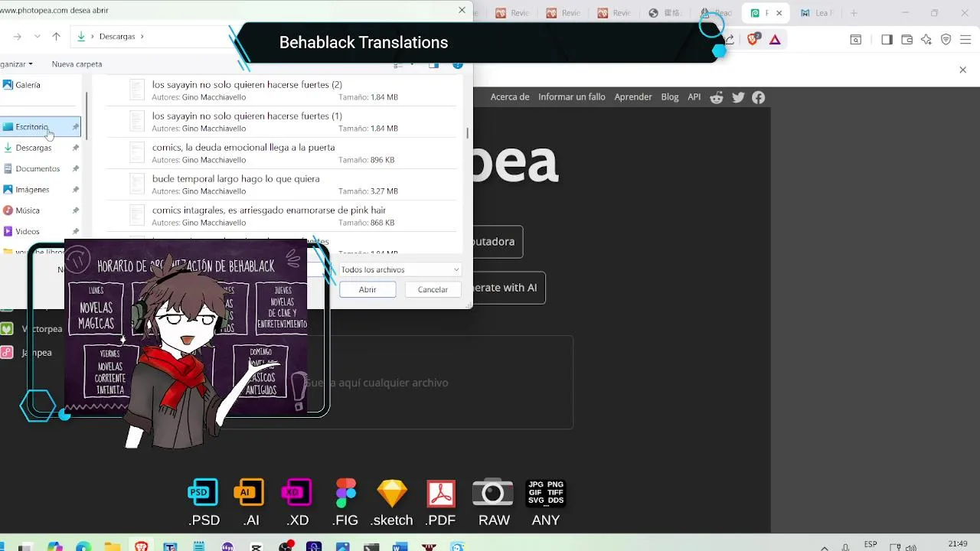This screenshot has width=980, height=551.
Task: Open the Aprender link
Action: tap(633, 97)
